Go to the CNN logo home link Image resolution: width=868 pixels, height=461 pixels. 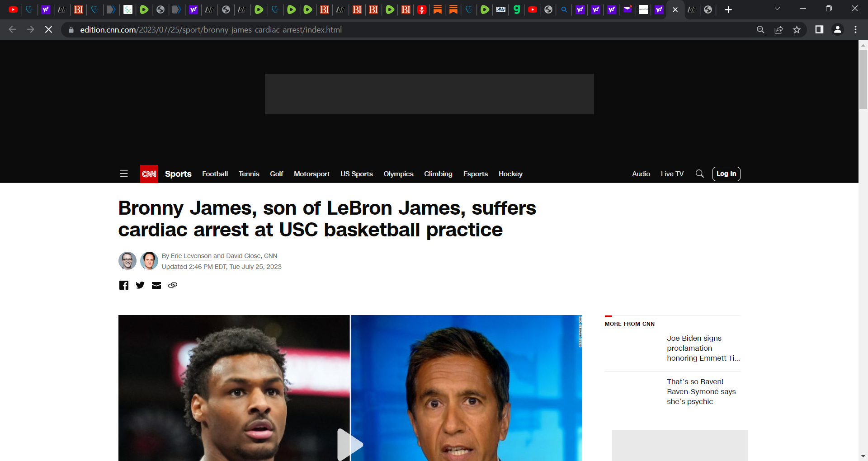(x=149, y=174)
